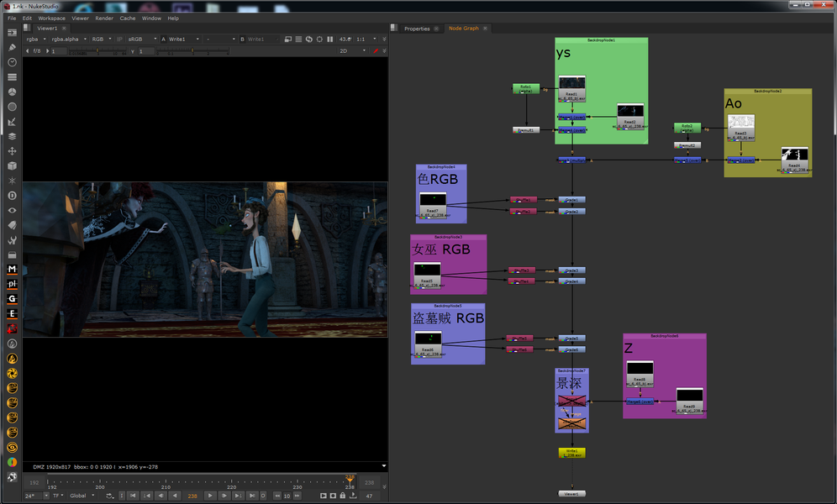The height and width of the screenshot is (504, 837).
Task: Click the pI plugin icon in toolbar
Action: [12, 284]
